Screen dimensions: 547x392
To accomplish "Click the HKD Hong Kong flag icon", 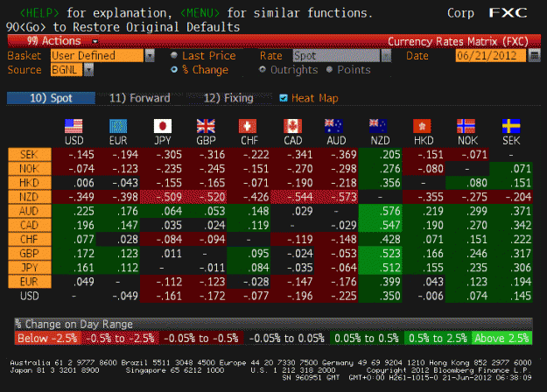I will 422,126.
